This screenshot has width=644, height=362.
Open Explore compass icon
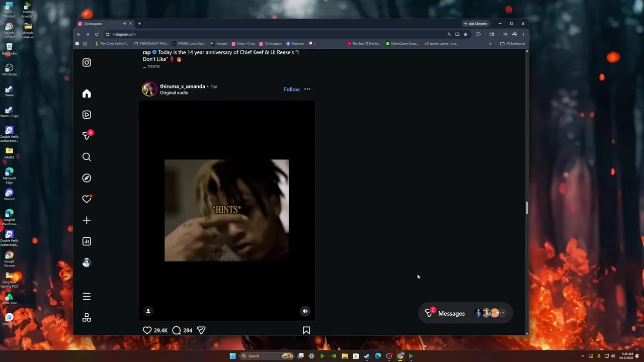coord(87,178)
